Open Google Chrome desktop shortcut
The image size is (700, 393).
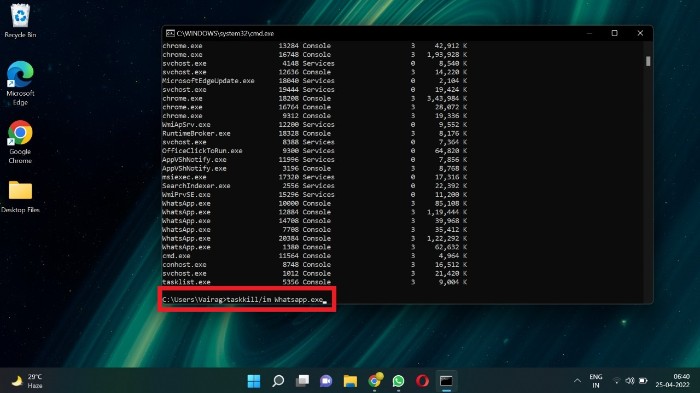(20, 142)
